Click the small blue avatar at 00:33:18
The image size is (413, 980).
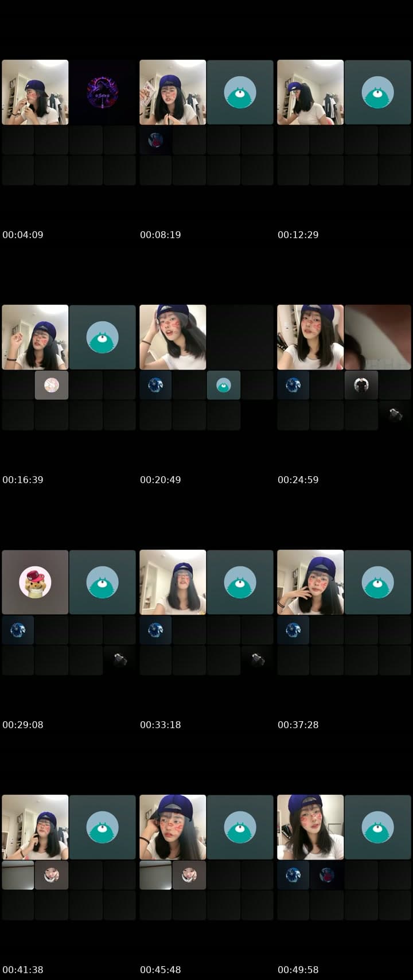pyautogui.click(x=155, y=630)
